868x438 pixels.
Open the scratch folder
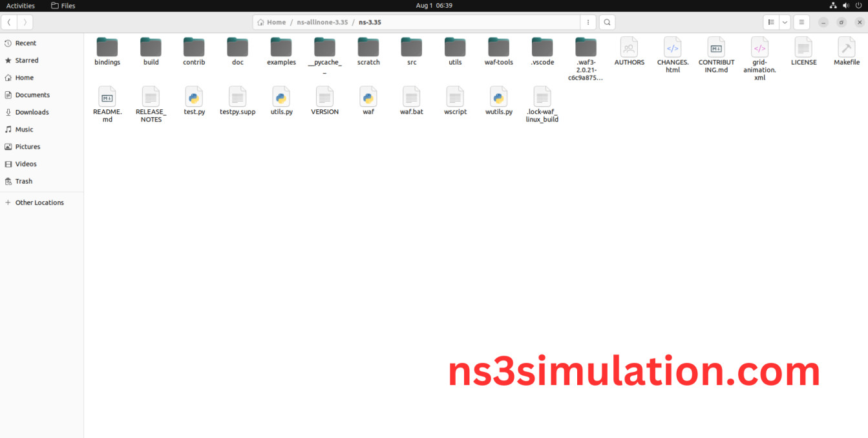368,48
